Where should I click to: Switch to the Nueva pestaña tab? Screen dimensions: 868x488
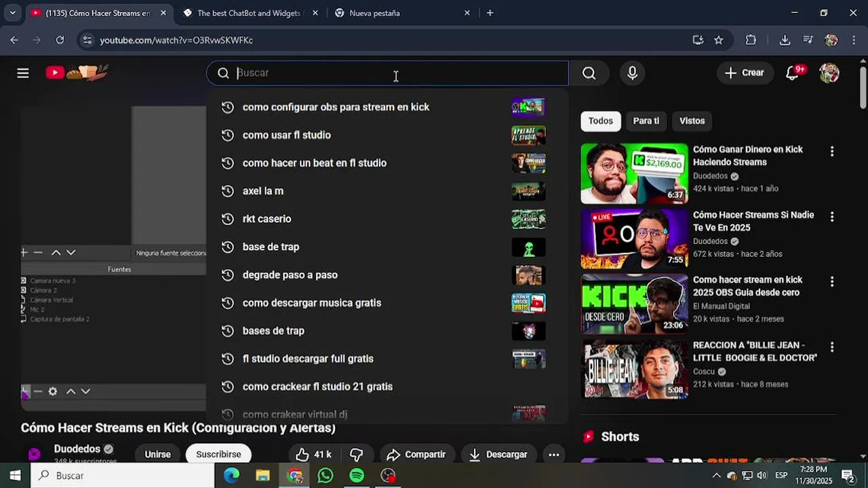tap(402, 13)
